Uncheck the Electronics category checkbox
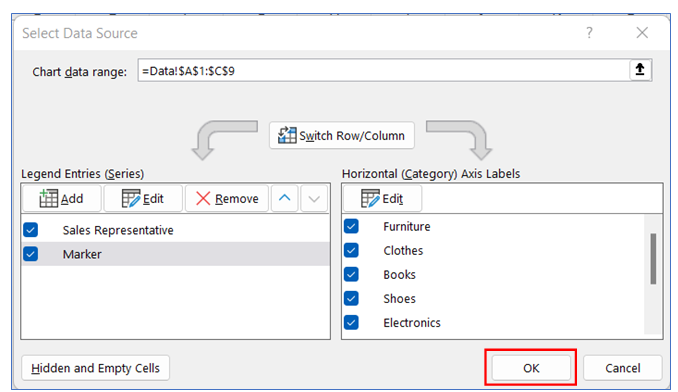Viewport: 678px width, 392px height. pyautogui.click(x=351, y=322)
